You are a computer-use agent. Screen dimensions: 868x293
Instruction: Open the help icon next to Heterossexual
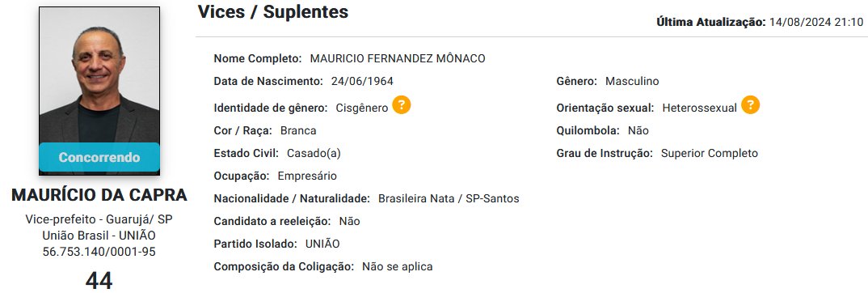(x=750, y=105)
